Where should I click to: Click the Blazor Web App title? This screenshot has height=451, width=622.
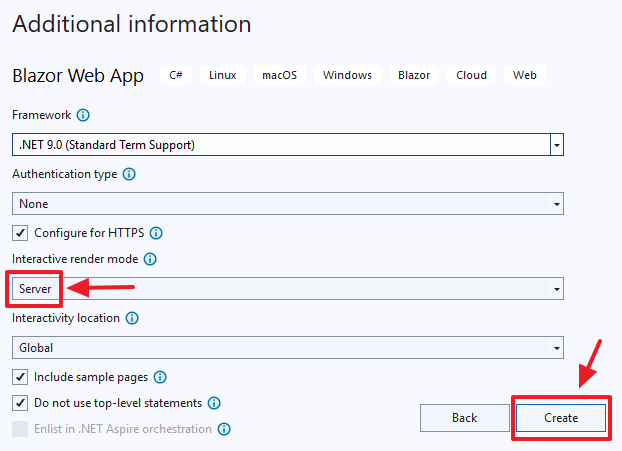[x=78, y=75]
